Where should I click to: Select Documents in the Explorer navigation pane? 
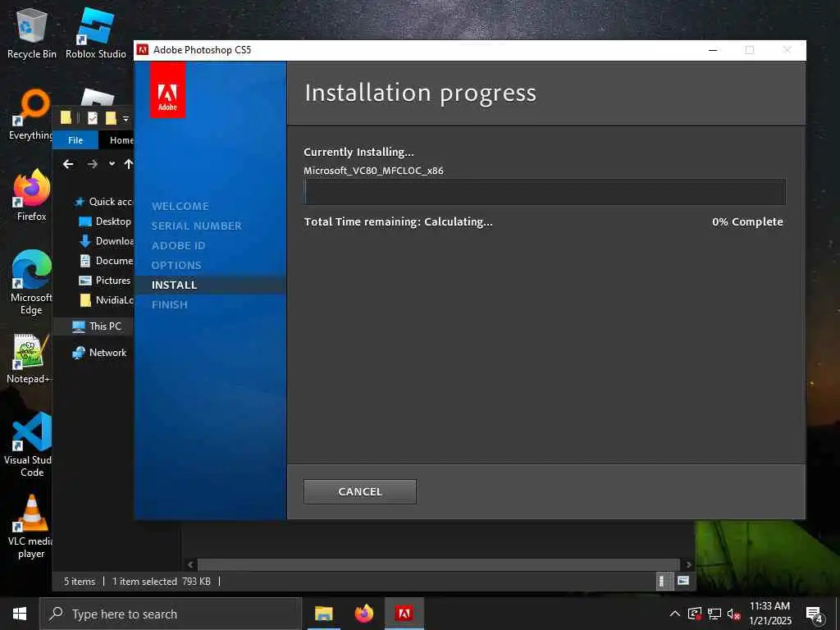[x=106, y=260]
